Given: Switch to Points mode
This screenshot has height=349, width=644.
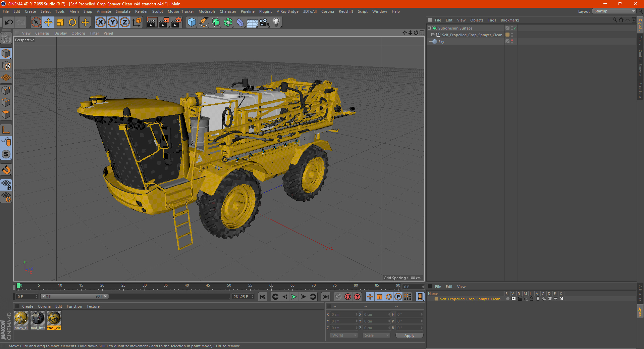Looking at the screenshot, I should [x=6, y=90].
